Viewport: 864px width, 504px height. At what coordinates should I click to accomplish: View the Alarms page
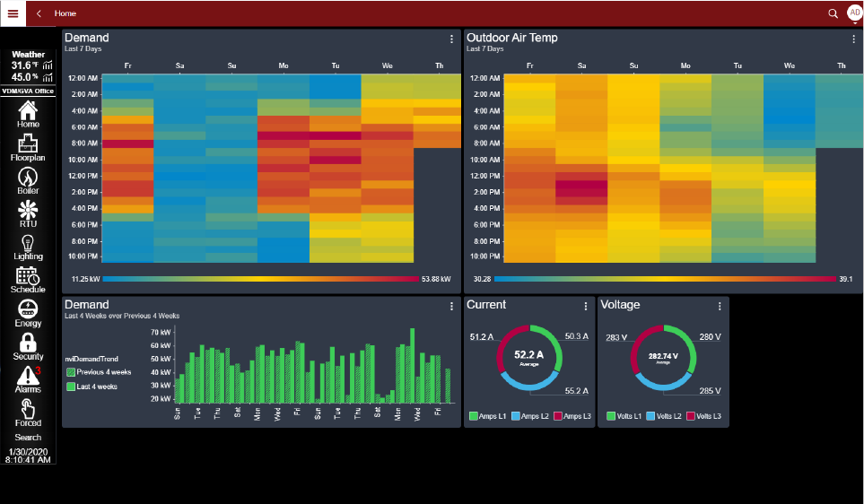28,379
